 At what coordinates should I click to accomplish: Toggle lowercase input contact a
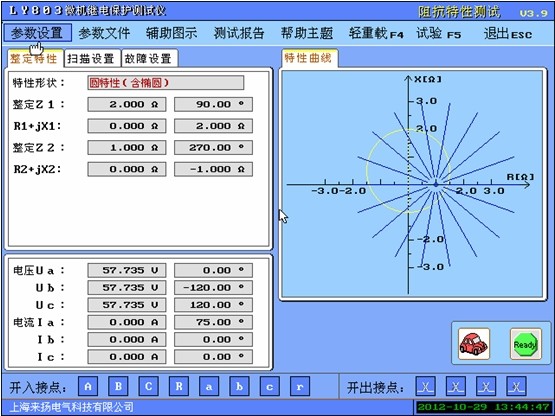209,387
